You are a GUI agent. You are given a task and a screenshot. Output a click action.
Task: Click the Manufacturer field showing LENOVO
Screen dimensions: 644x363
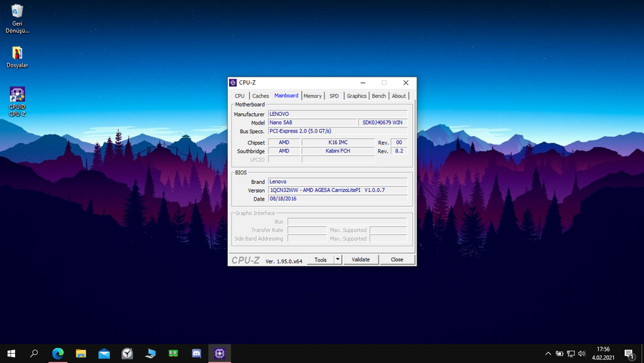[338, 114]
